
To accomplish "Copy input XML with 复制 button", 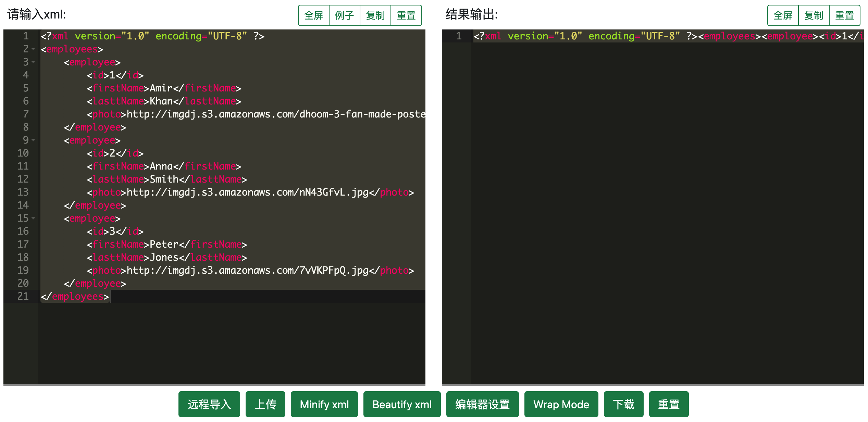I will coord(375,15).
